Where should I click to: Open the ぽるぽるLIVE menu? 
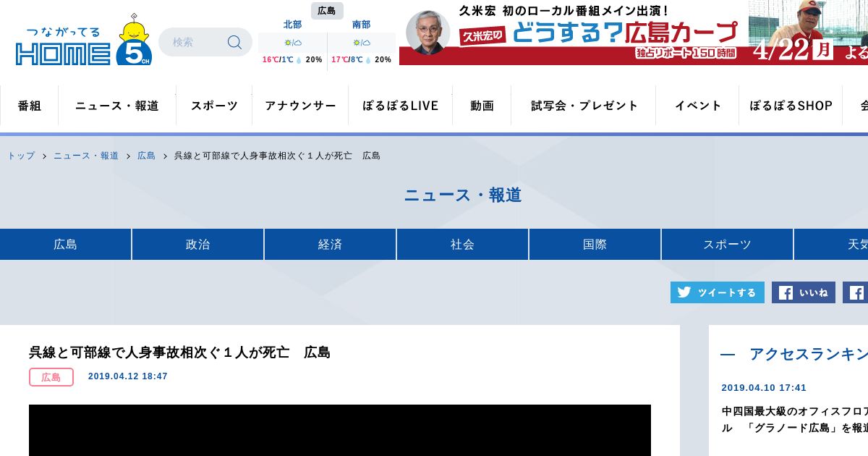[401, 106]
